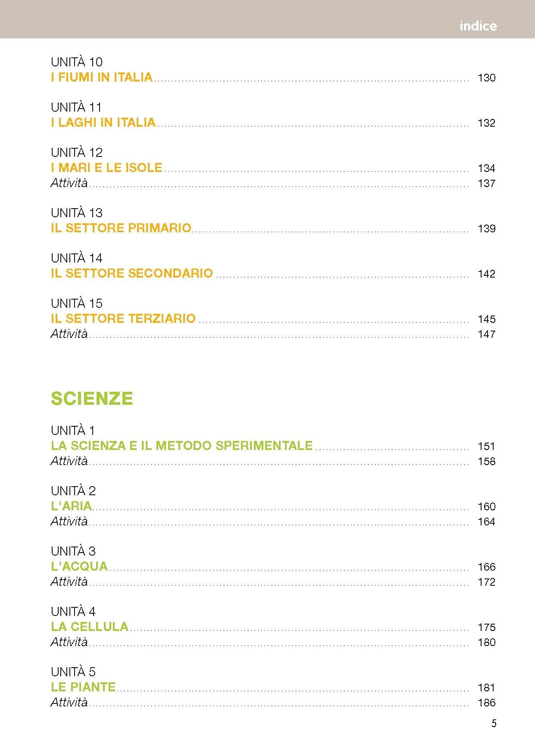The width and height of the screenshot is (535, 756).
Task: Open IL SETTORE TERZIARIO entry
Action: [x=123, y=319]
